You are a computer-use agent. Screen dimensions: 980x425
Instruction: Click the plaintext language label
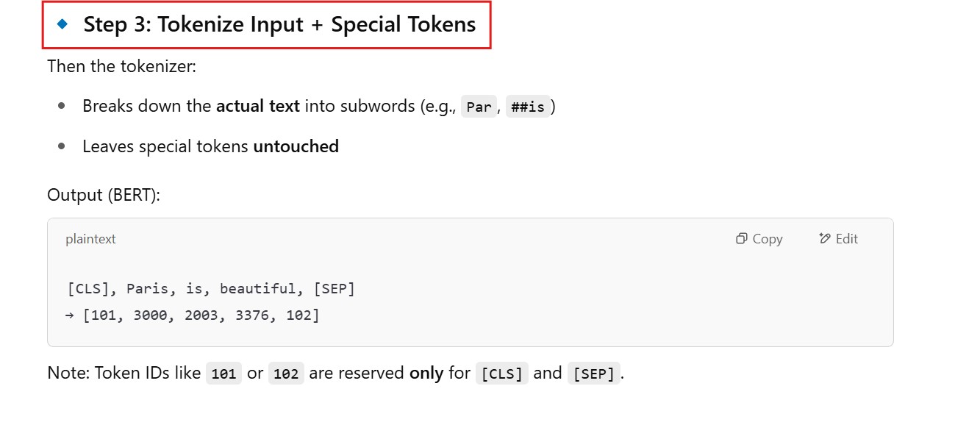90,239
